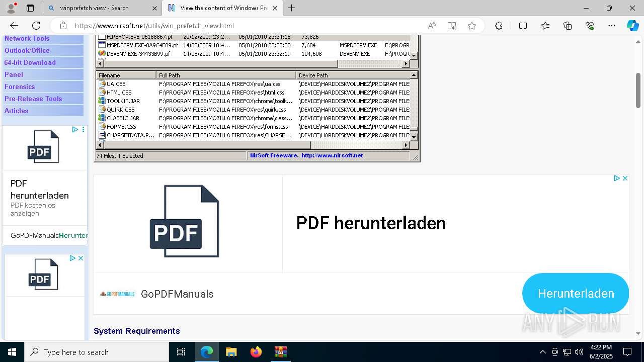Click System Requirements heading
The width and height of the screenshot is (644, 362).
(137, 331)
